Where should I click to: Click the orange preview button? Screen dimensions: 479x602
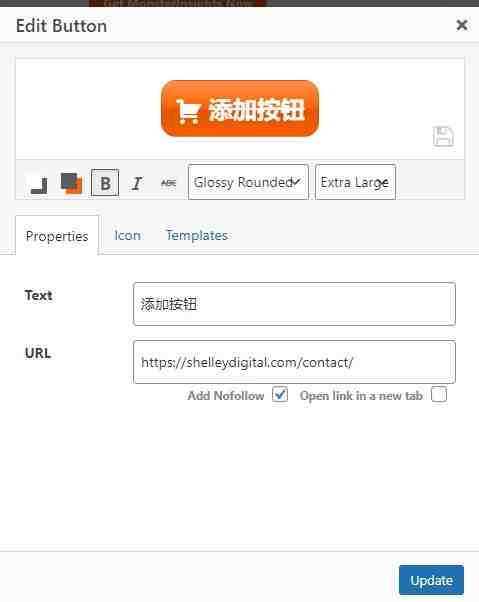240,109
